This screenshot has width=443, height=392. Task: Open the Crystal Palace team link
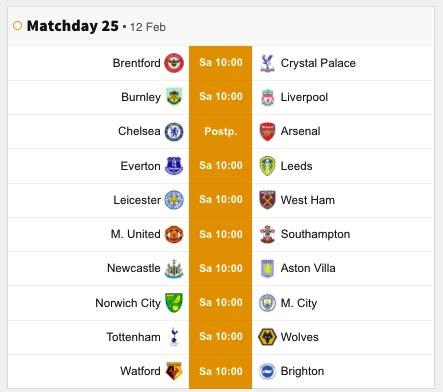318,63
